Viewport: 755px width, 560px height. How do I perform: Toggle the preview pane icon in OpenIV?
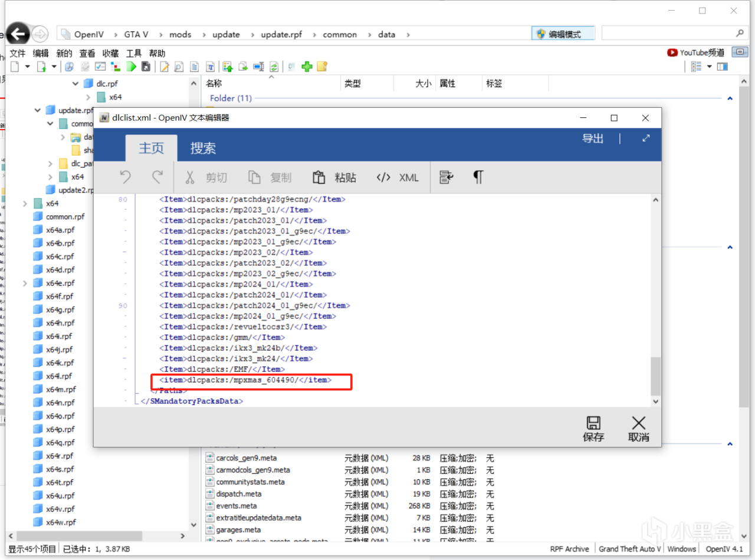[x=722, y=67]
